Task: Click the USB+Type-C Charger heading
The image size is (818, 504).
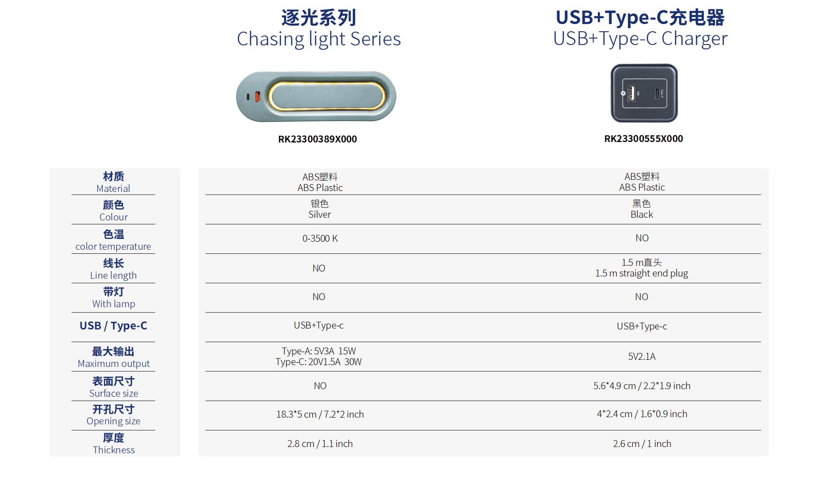Action: click(640, 28)
